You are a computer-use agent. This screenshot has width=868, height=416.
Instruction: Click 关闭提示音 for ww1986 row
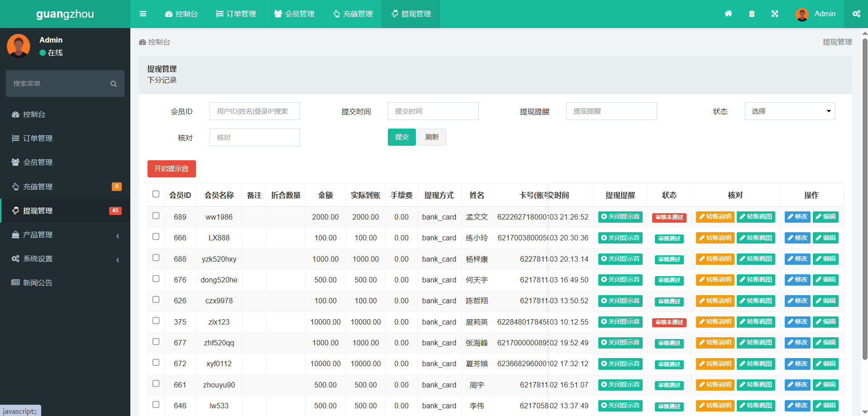click(620, 217)
